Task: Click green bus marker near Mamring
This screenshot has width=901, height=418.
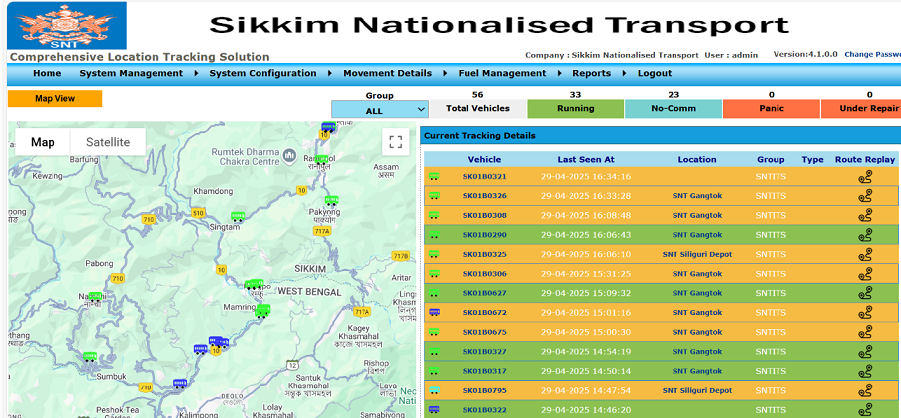Action: 263,311
